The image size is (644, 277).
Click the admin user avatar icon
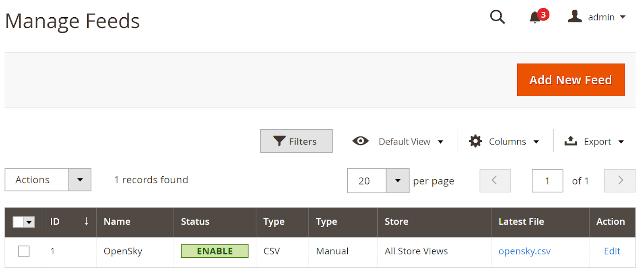(x=575, y=16)
